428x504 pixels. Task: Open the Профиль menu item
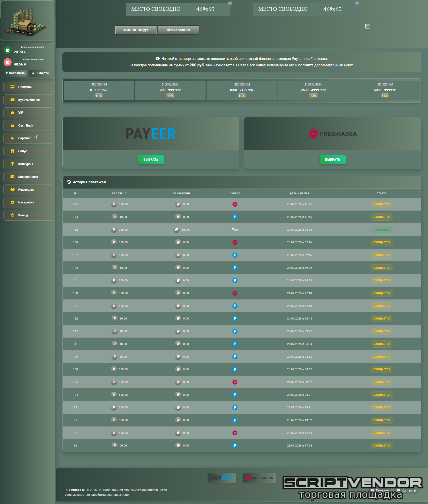point(28,87)
